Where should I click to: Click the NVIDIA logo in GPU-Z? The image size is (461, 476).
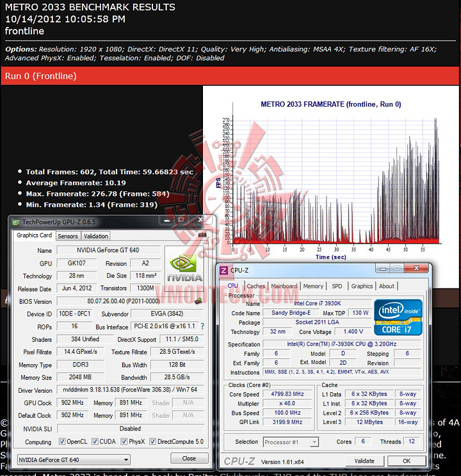point(184,267)
